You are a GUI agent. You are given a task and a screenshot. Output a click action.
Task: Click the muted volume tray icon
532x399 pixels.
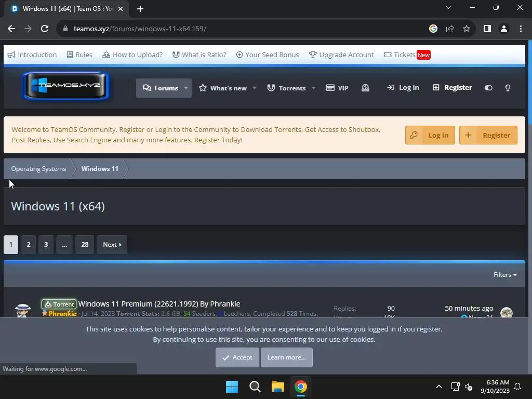469,387
